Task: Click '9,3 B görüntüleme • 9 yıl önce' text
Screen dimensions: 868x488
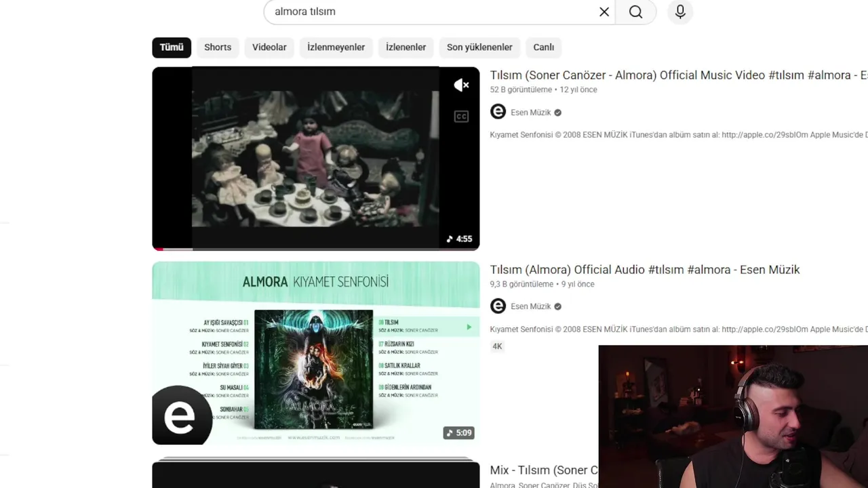Action: pyautogui.click(x=542, y=284)
